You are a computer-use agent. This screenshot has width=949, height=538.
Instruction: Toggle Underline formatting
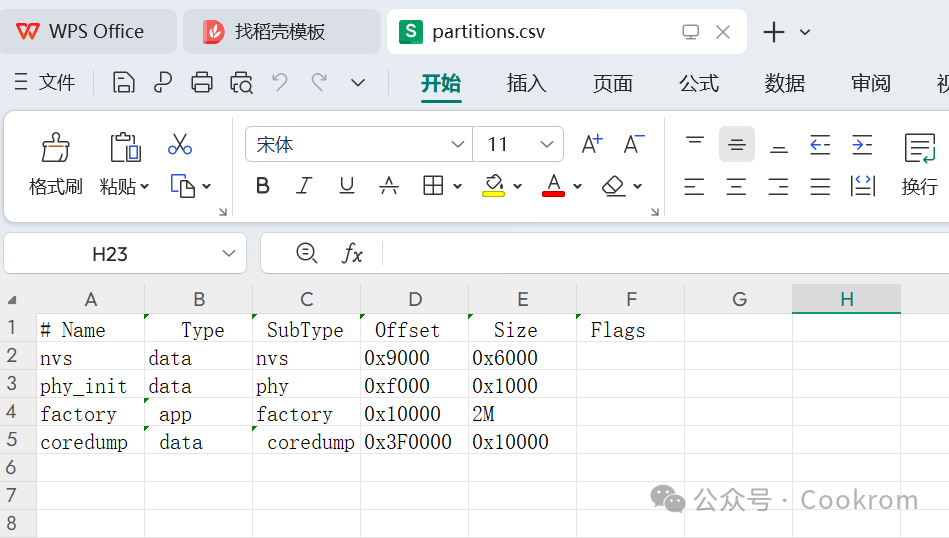point(346,186)
